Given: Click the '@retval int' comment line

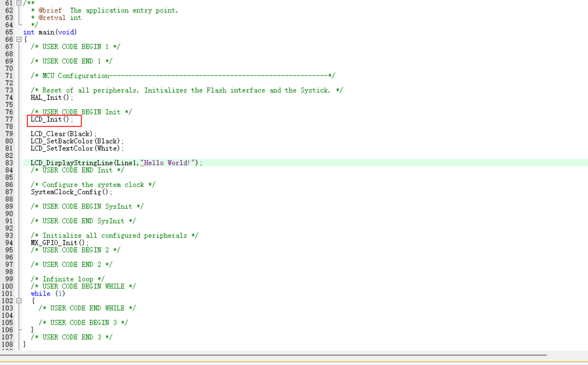Looking at the screenshot, I should click(x=56, y=18).
